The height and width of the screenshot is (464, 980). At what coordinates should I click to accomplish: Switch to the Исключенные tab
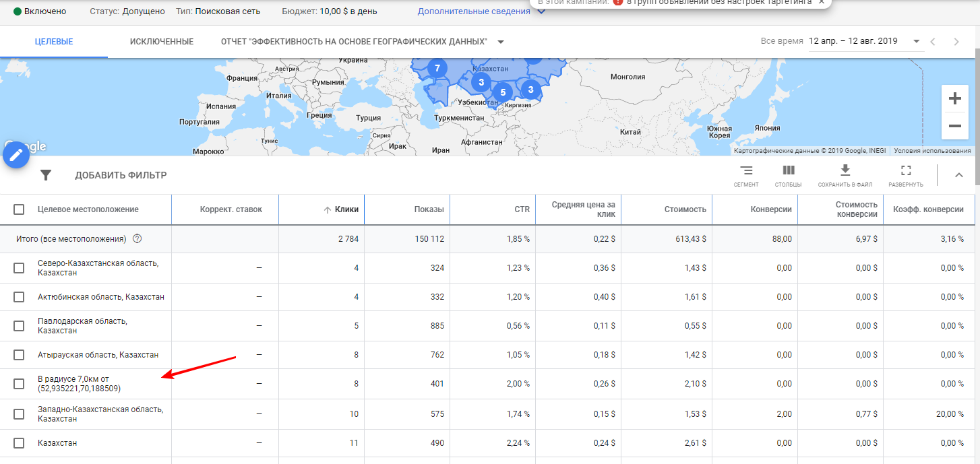pos(162,42)
